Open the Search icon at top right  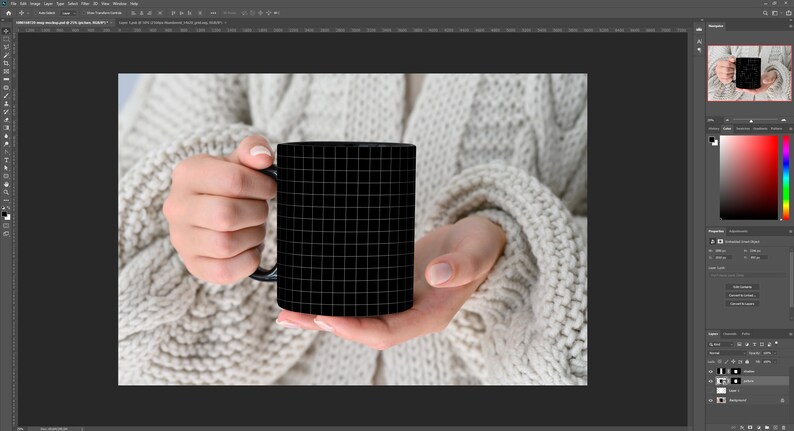pos(765,13)
